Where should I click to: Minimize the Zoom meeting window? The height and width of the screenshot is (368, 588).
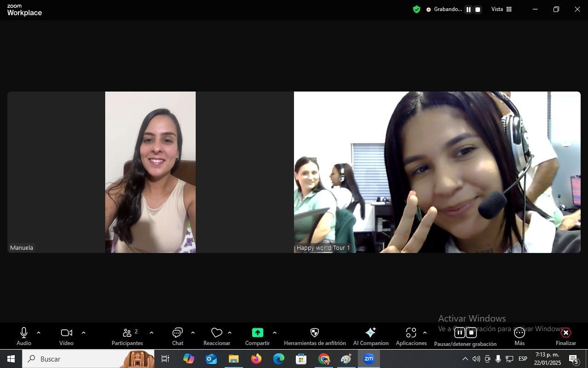(x=535, y=9)
